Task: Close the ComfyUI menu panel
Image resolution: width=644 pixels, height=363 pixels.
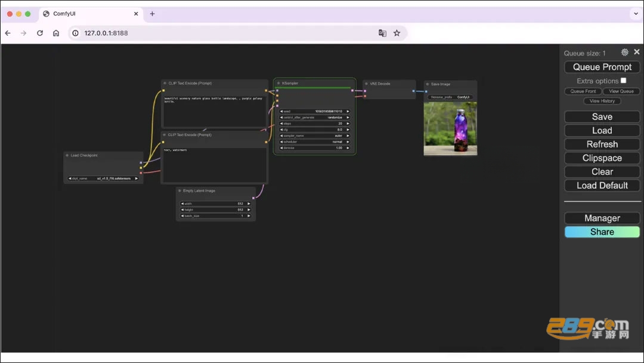Action: click(x=637, y=52)
